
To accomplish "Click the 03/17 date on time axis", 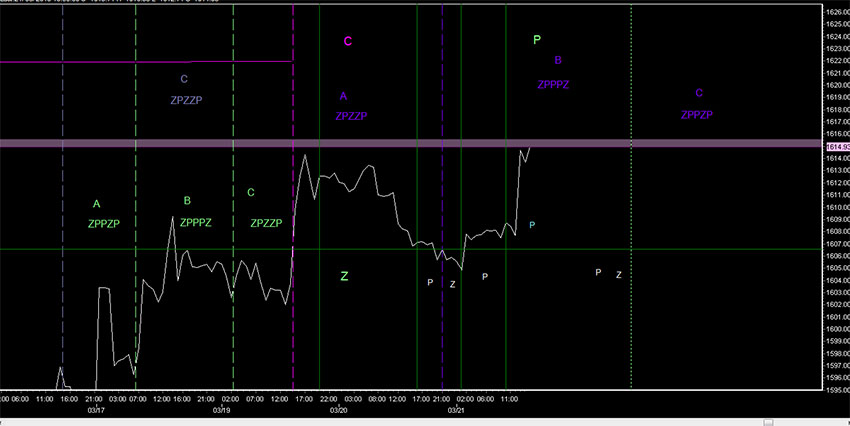I will [x=98, y=409].
